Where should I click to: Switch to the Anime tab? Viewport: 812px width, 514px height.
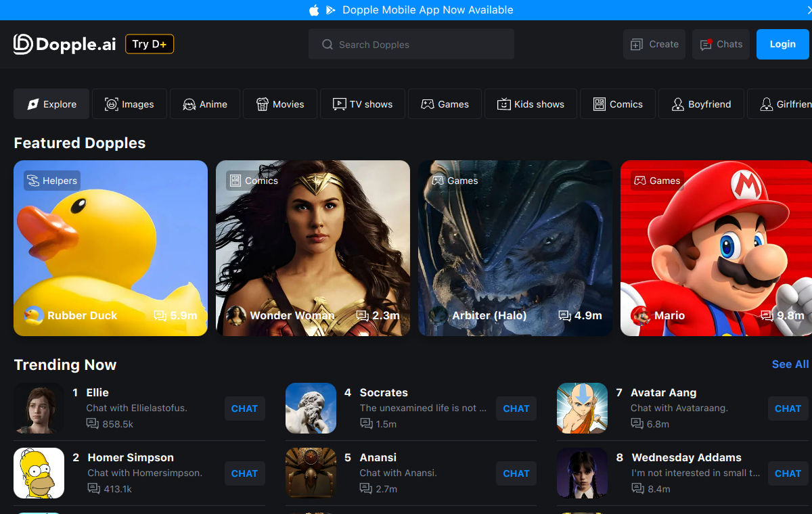point(205,104)
